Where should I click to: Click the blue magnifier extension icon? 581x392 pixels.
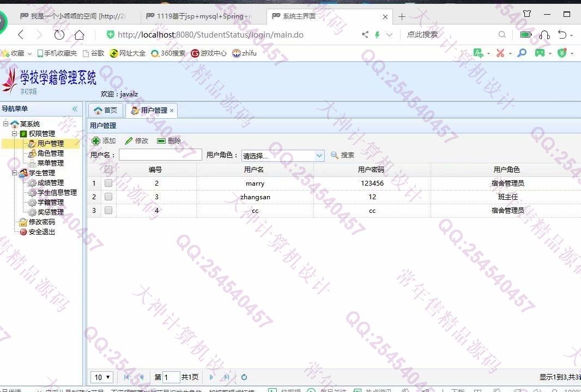(522, 53)
